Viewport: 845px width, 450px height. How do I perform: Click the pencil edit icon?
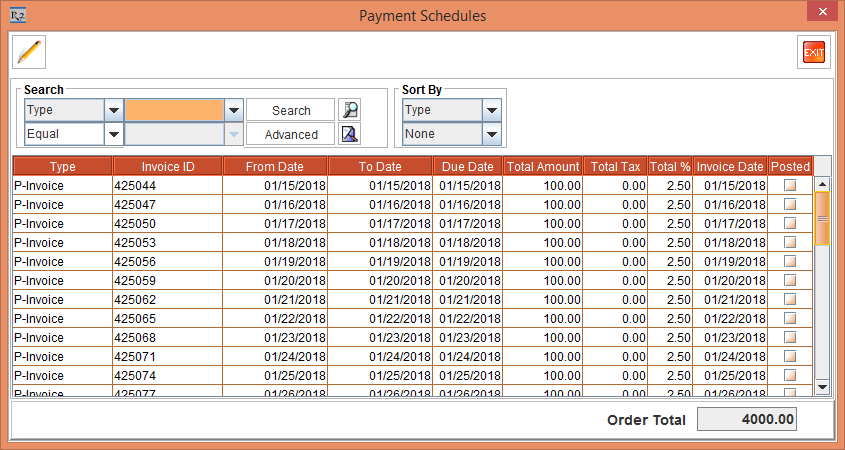click(x=29, y=51)
